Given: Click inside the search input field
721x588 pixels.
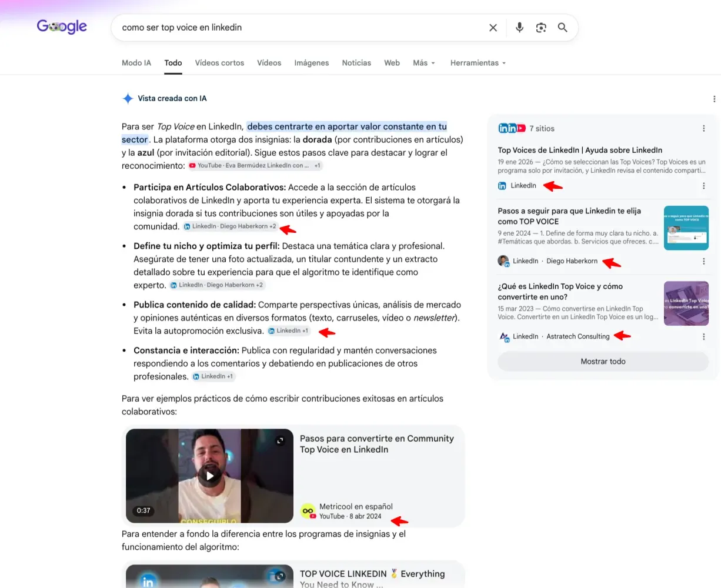Looking at the screenshot, I should click(x=300, y=28).
